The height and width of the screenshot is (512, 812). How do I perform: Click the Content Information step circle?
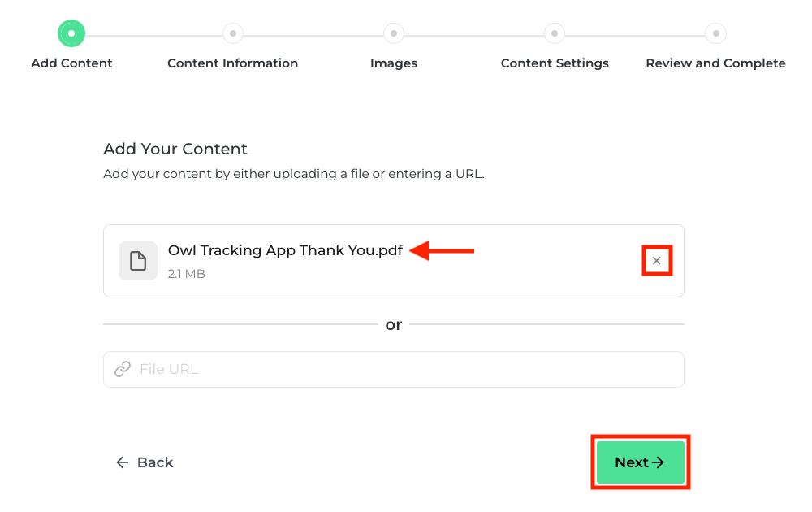[x=232, y=33]
